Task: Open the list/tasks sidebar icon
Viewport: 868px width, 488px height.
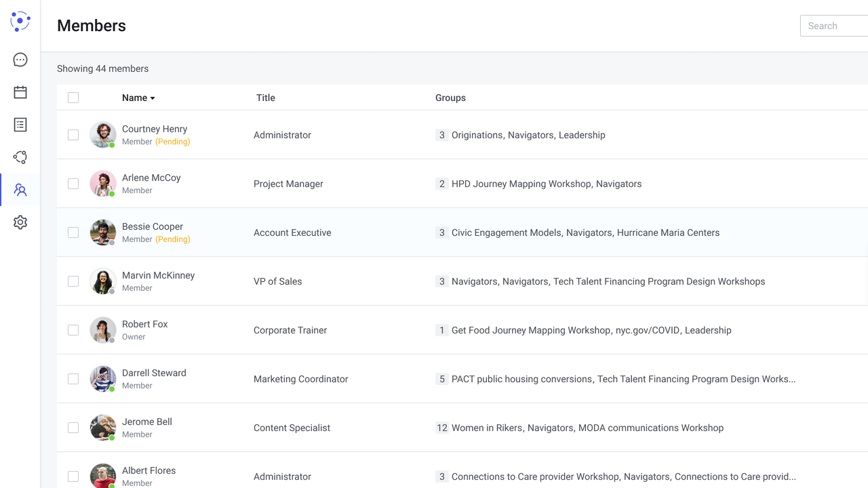Action: (20, 125)
